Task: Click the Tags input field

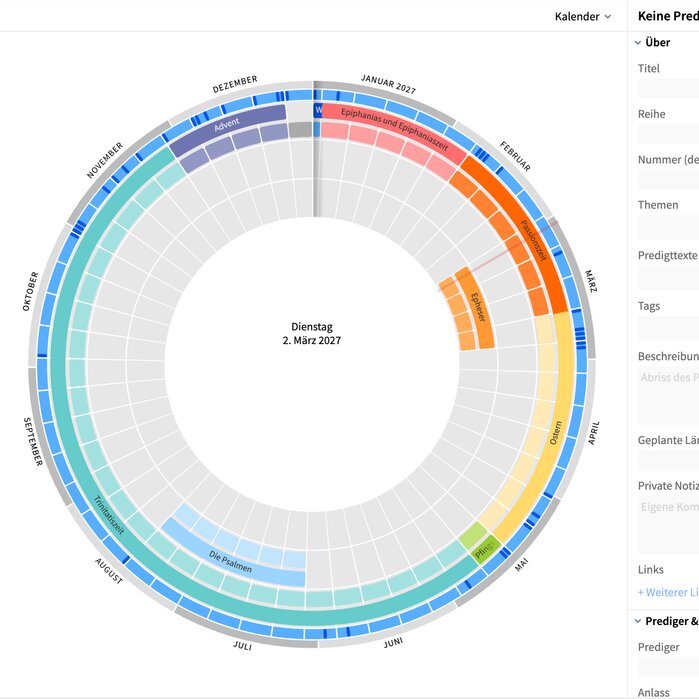Action: [x=668, y=329]
